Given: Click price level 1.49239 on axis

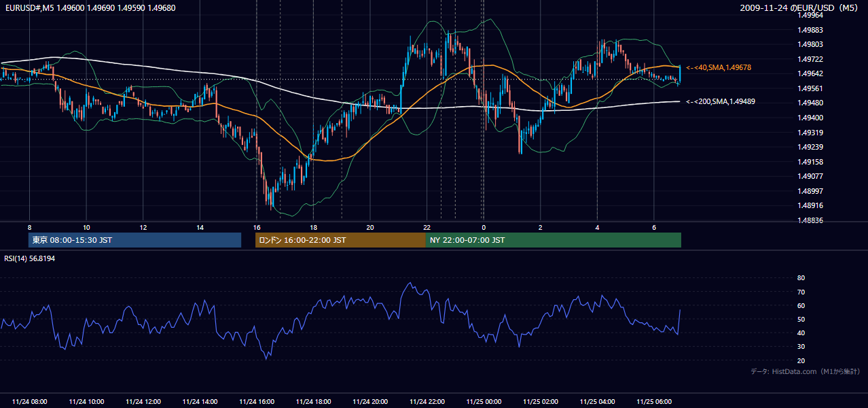Looking at the screenshot, I should tap(810, 147).
